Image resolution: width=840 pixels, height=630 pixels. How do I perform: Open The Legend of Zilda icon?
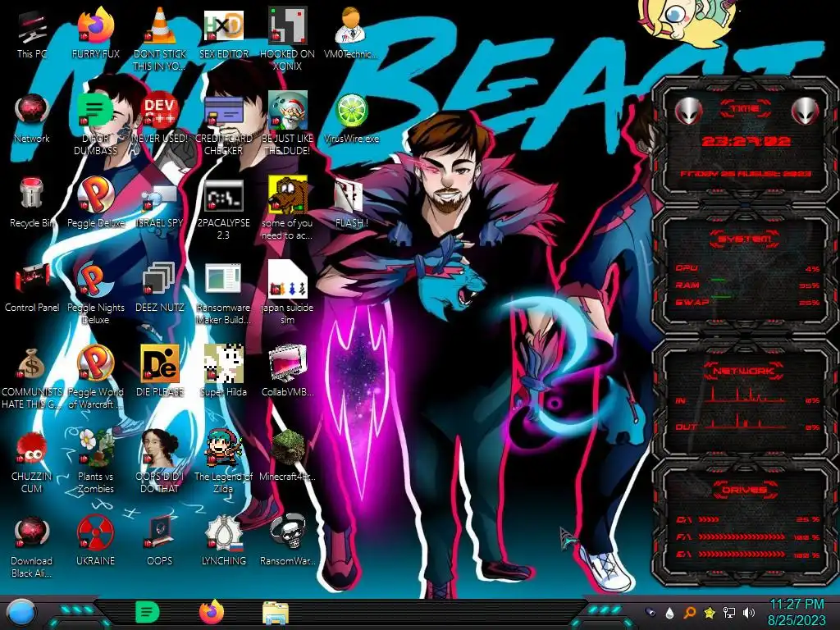(223, 448)
